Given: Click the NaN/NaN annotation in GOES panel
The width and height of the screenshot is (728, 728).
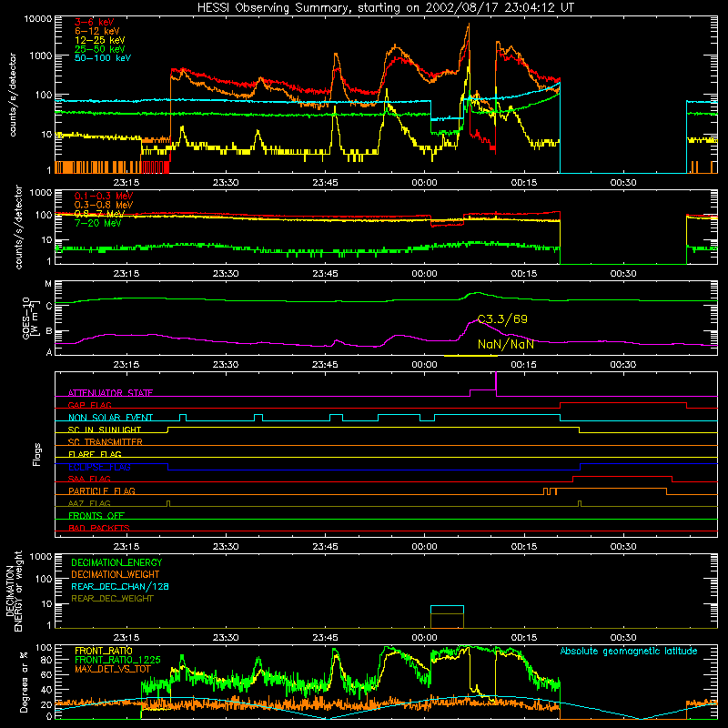Looking at the screenshot, I should point(506,344).
